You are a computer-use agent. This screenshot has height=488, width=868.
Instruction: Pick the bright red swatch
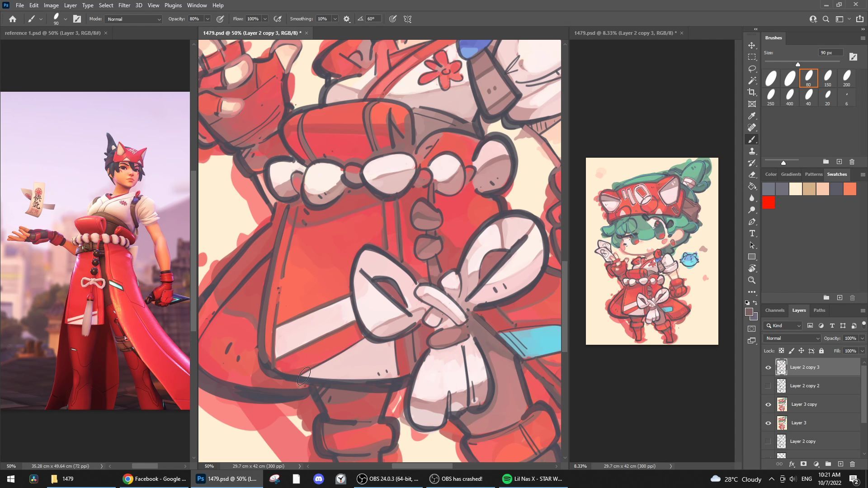[769, 203]
